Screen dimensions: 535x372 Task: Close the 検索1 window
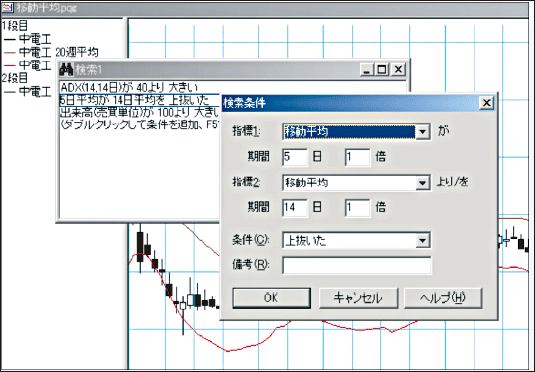point(398,70)
